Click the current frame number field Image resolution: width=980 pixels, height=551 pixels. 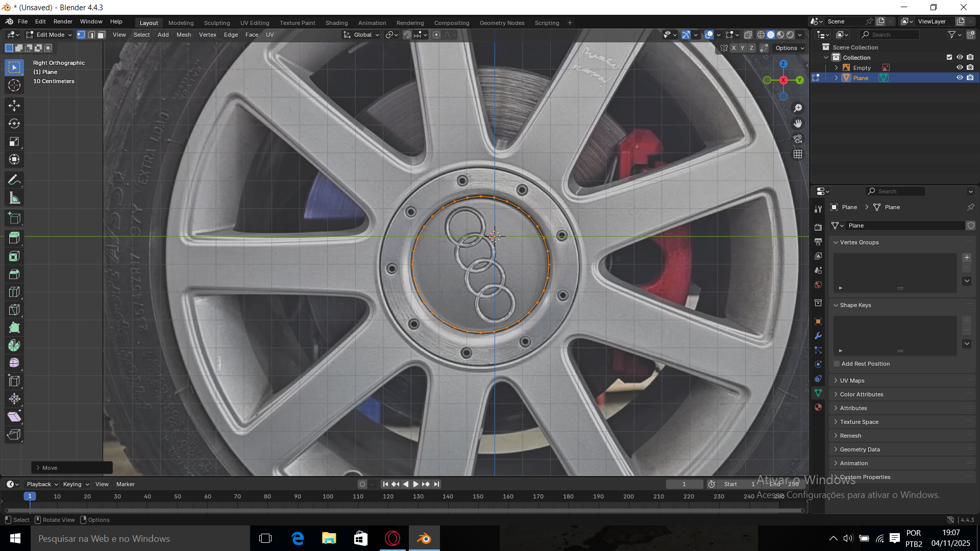(684, 484)
